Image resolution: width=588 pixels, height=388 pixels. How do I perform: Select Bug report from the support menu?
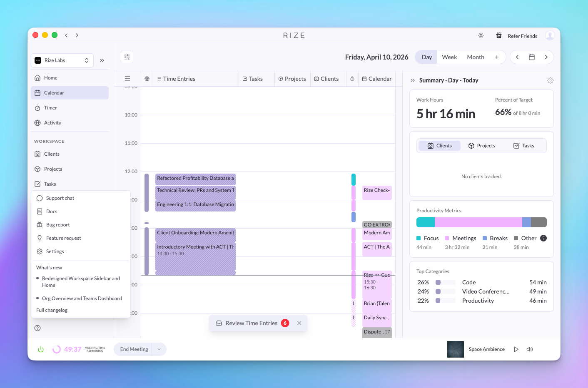tap(57, 224)
